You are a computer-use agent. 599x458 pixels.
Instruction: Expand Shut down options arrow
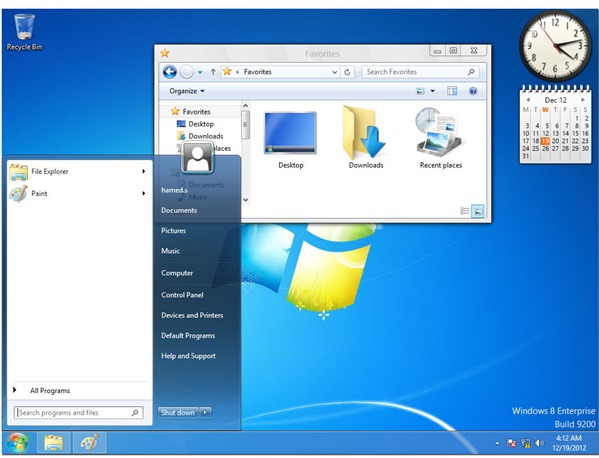tap(206, 413)
